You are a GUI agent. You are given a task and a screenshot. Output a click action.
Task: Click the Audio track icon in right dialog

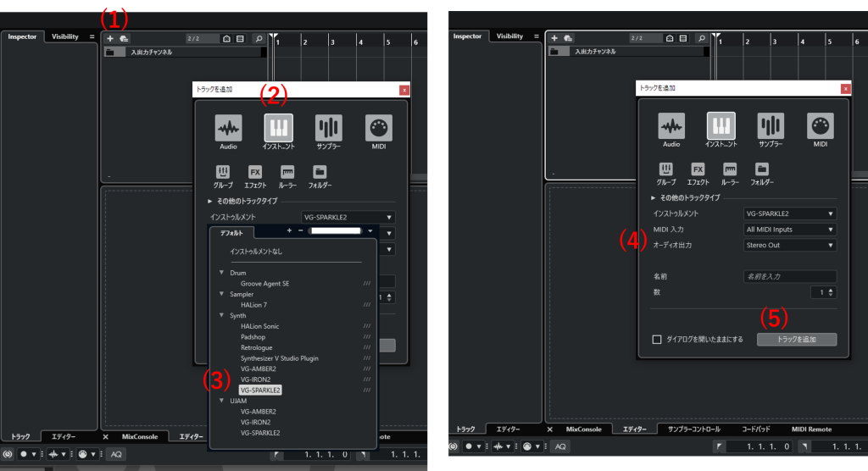[671, 126]
